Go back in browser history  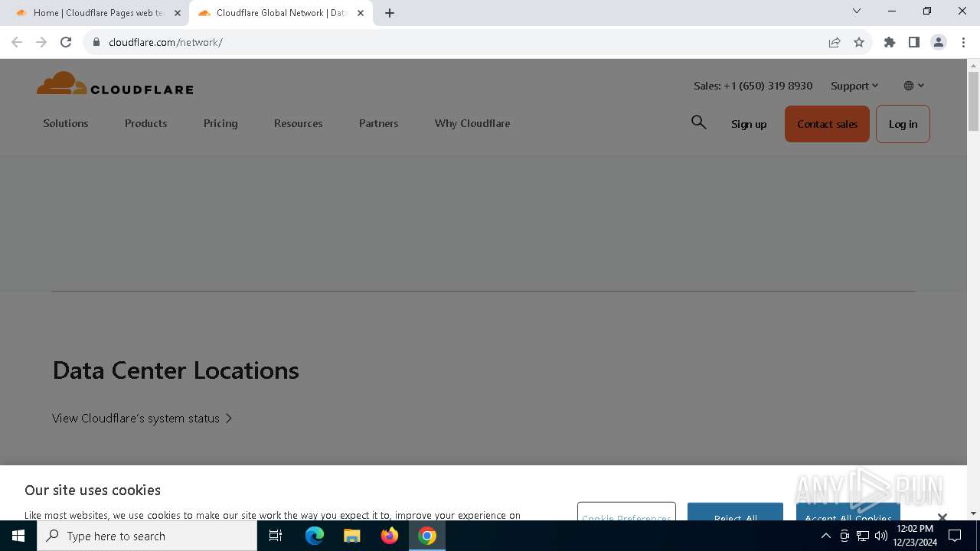pyautogui.click(x=17, y=42)
